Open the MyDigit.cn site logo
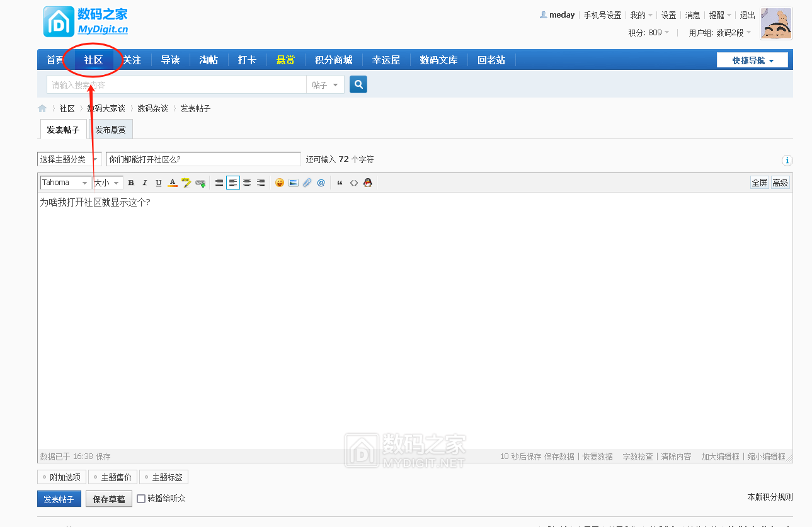812x527 pixels. (86, 21)
